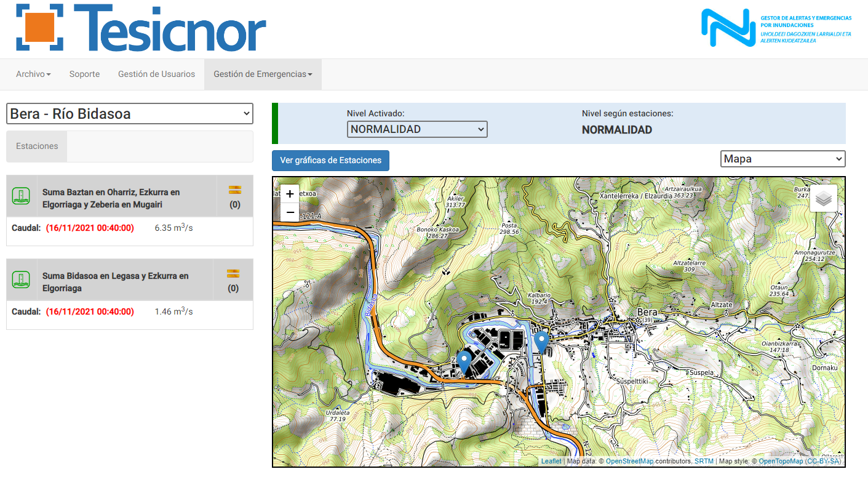Switch to the Estaciones tab
The height and width of the screenshot is (477, 868).
pos(36,146)
